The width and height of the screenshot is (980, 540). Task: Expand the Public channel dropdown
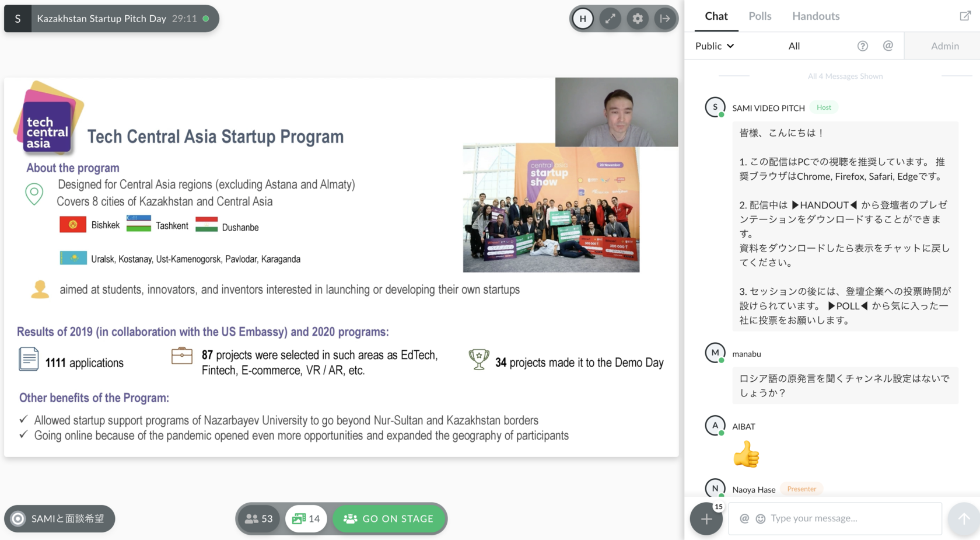tap(715, 46)
